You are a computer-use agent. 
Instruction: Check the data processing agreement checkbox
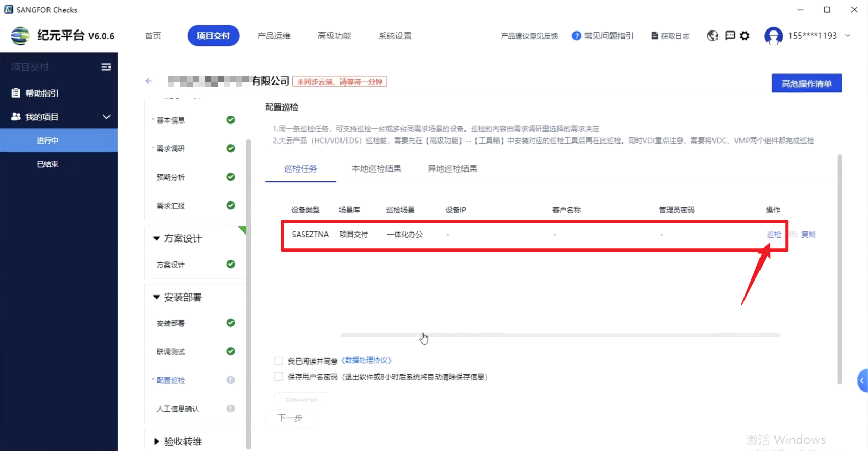279,361
